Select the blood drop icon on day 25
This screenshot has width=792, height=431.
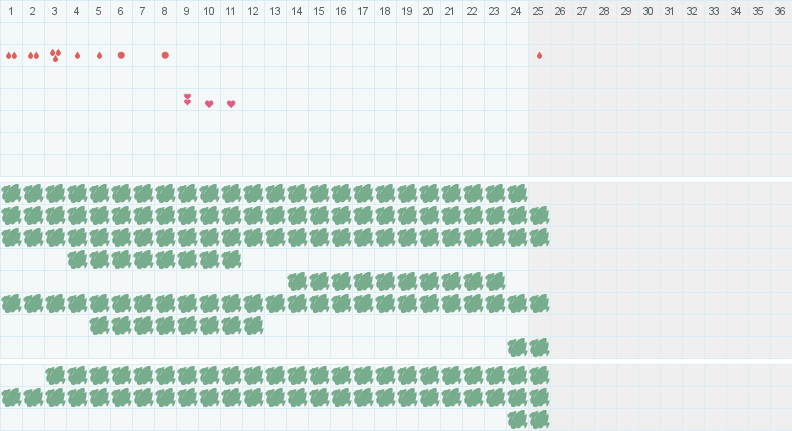click(x=539, y=55)
